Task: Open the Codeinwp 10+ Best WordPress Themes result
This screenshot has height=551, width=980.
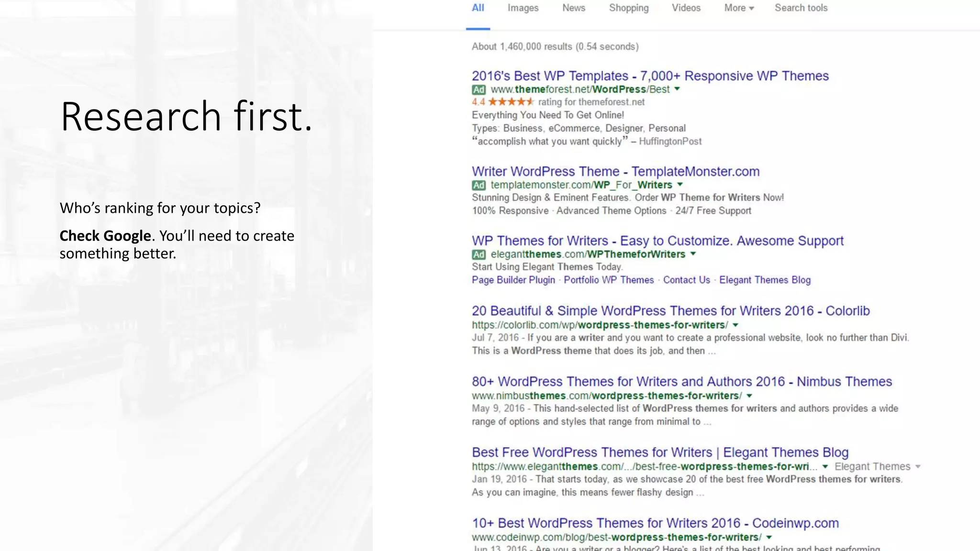Action: (655, 523)
